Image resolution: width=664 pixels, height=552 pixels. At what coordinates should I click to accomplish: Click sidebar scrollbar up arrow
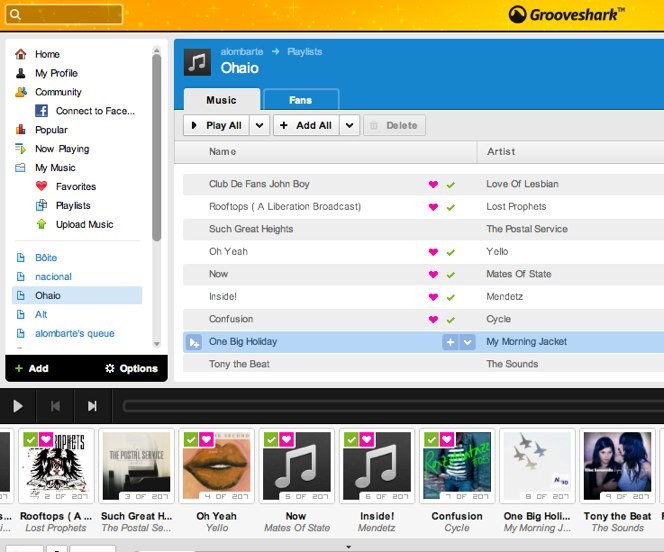click(x=157, y=50)
